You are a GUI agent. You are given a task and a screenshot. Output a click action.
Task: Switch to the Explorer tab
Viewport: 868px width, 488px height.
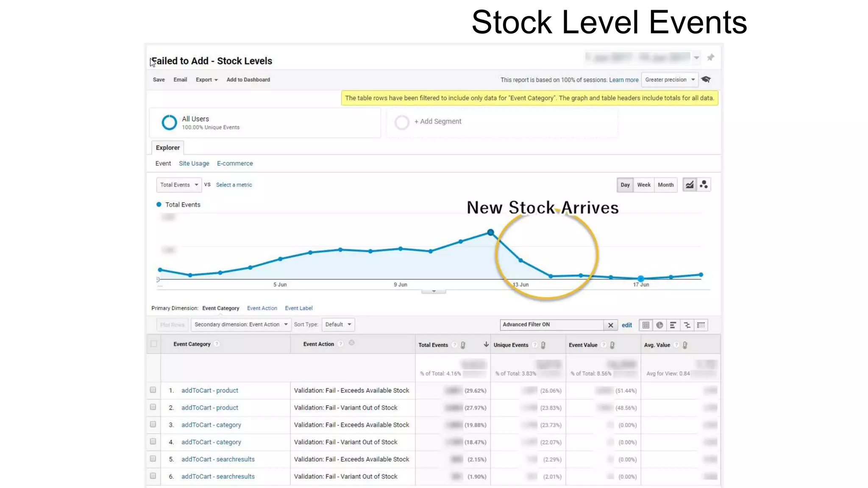coord(168,147)
